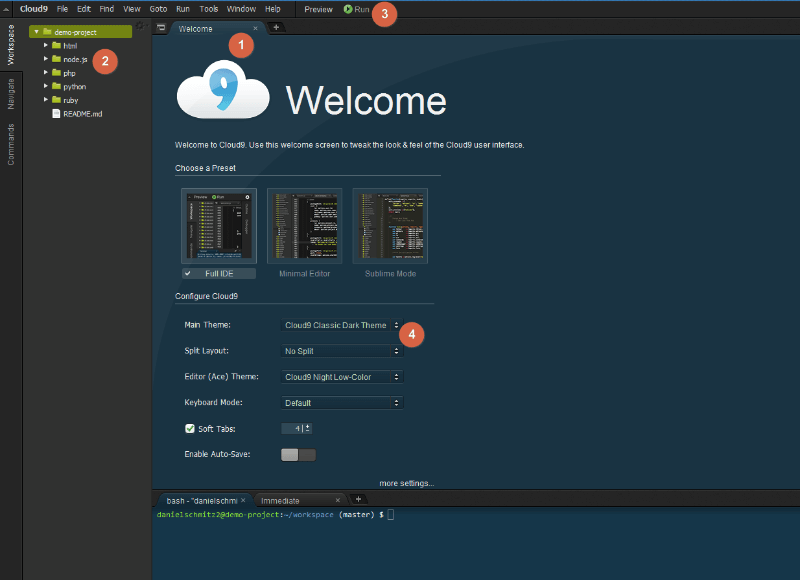
Task: Click the Minimal Editor label
Action: click(305, 273)
